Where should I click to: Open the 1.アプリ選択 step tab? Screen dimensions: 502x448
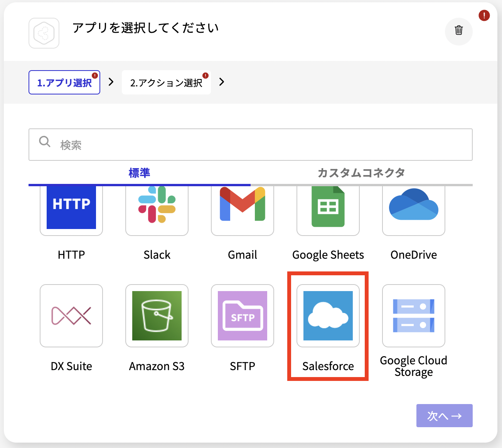pos(64,82)
